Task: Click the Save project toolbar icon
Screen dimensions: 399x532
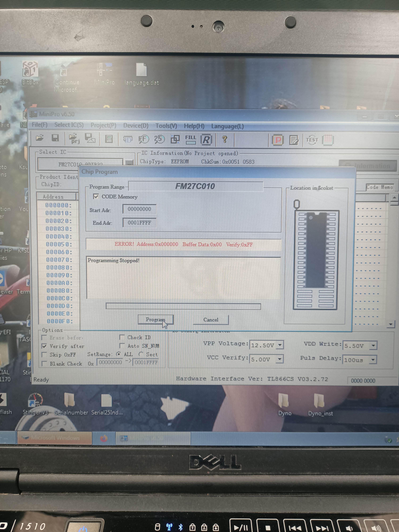Action: 90,138
